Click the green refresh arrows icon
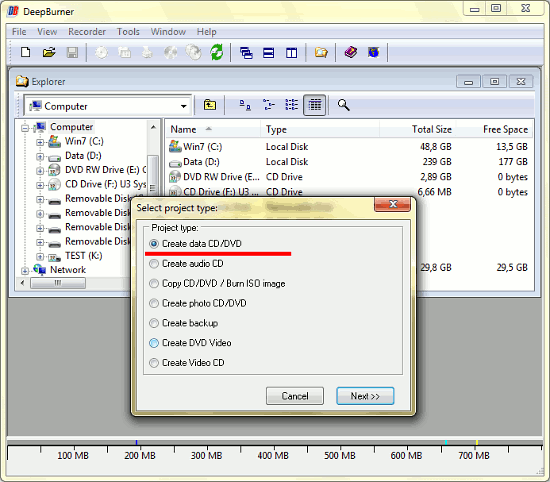Screen dimensions: 550x482 (216, 53)
